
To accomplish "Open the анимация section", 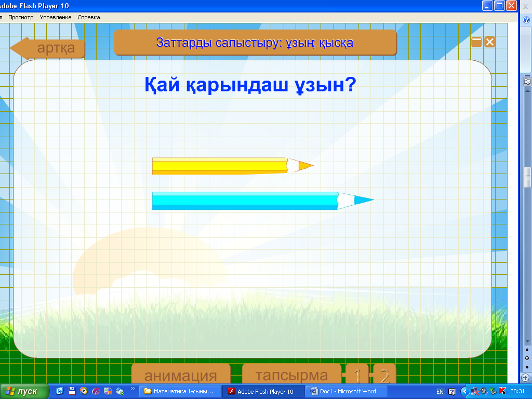I will tap(181, 374).
